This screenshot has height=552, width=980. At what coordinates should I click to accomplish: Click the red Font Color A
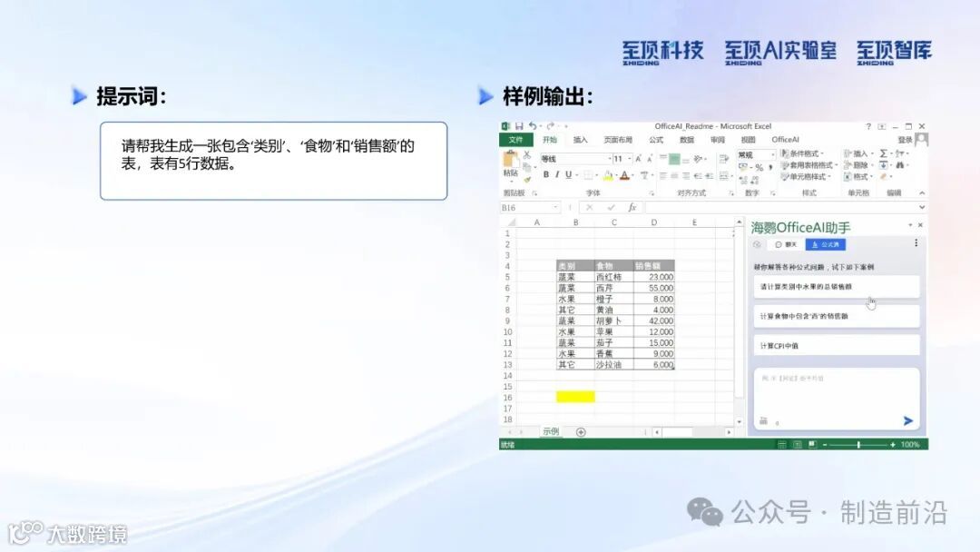[624, 175]
